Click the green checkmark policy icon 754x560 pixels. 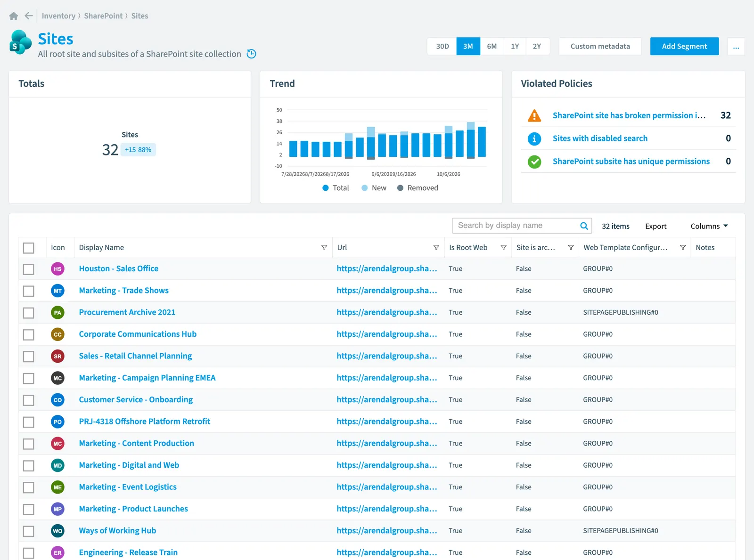[534, 162]
